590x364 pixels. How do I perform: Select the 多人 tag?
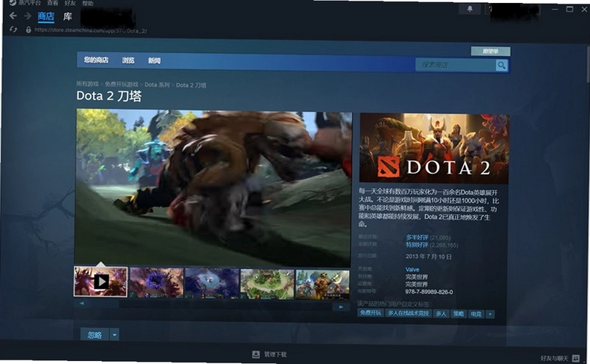point(440,314)
